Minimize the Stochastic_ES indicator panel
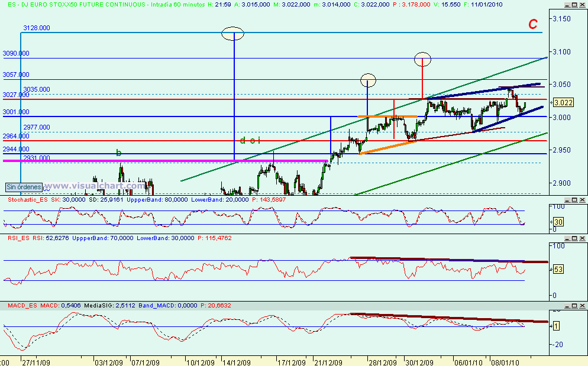Viewport: 588px width, 366px height. (x=567, y=200)
